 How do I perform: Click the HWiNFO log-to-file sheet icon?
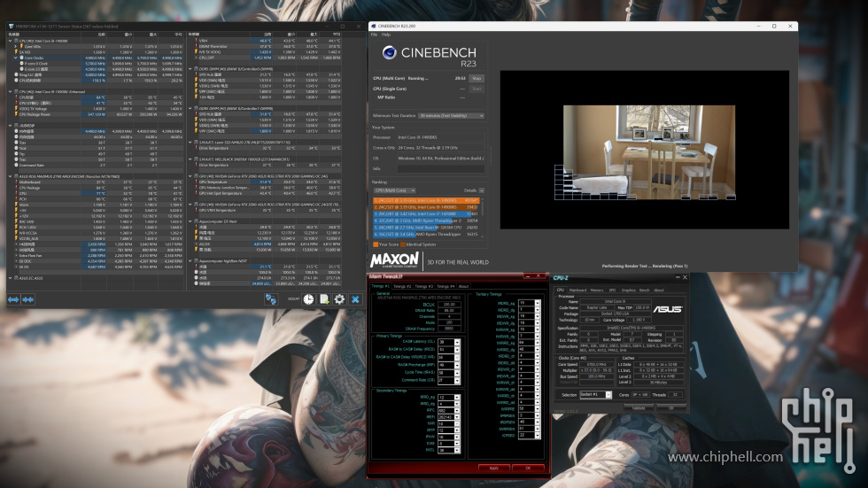324,299
